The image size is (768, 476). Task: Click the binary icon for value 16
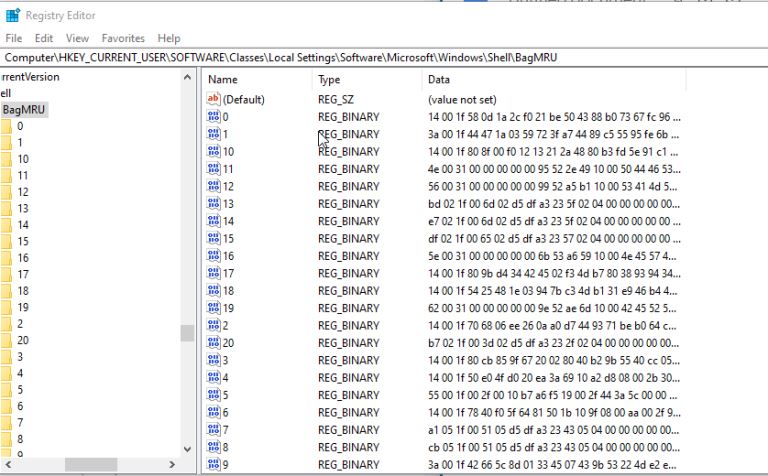point(214,256)
